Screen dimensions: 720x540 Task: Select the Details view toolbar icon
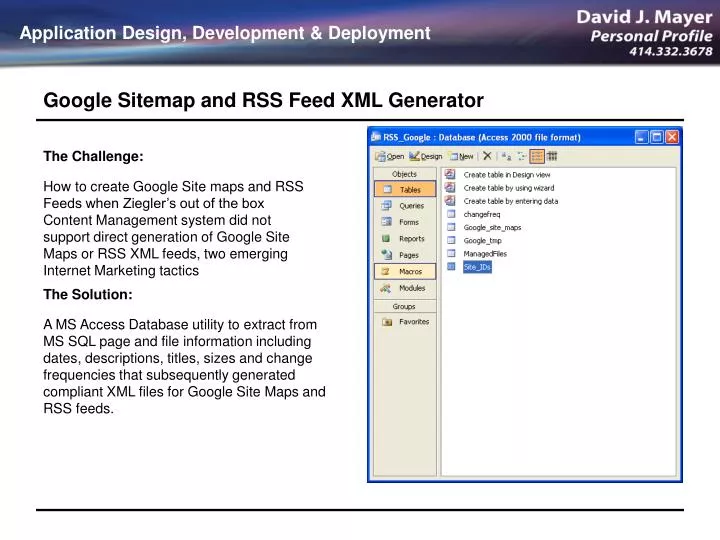tap(552, 156)
